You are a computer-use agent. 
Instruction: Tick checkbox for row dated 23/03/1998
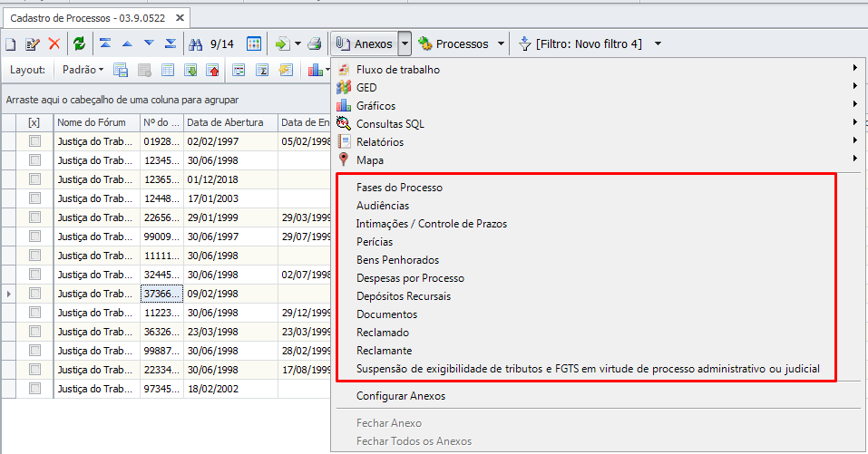(34, 332)
